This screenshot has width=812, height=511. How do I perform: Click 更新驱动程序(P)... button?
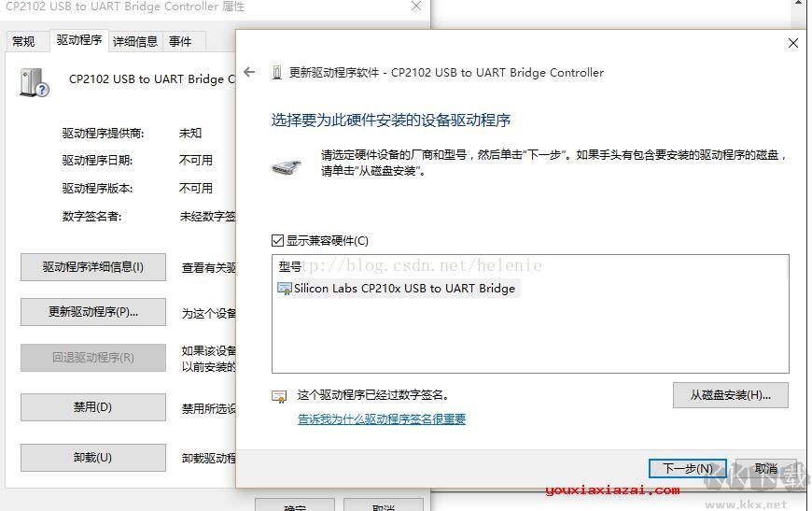coord(93,312)
